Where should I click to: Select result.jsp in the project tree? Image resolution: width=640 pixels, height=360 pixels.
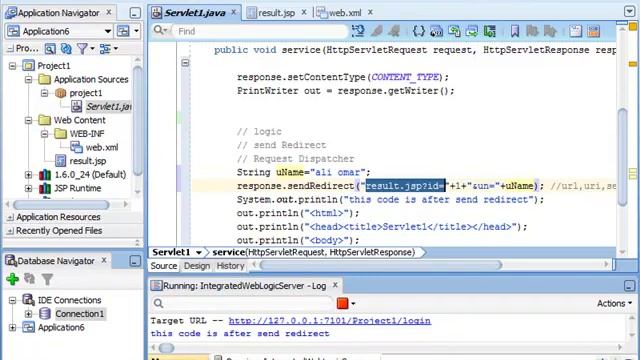point(88,161)
